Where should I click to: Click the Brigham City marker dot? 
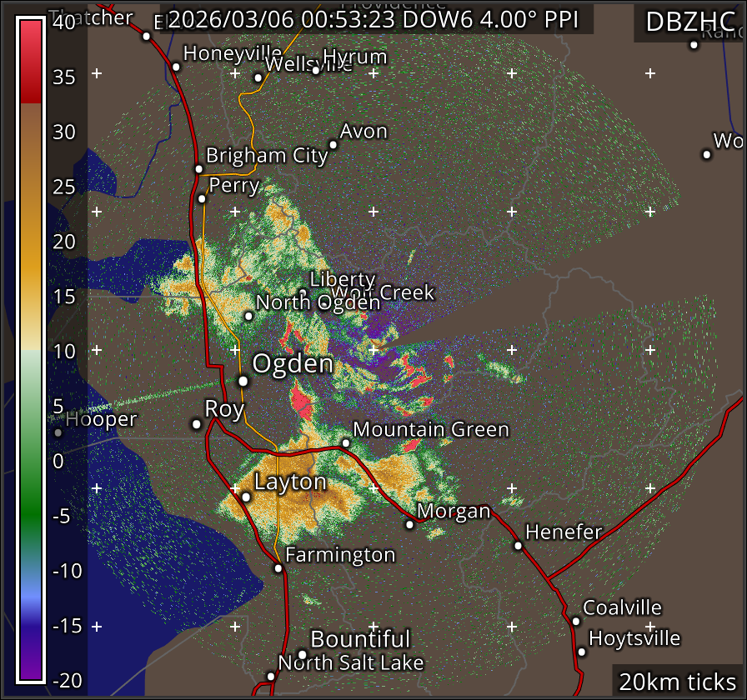198,168
